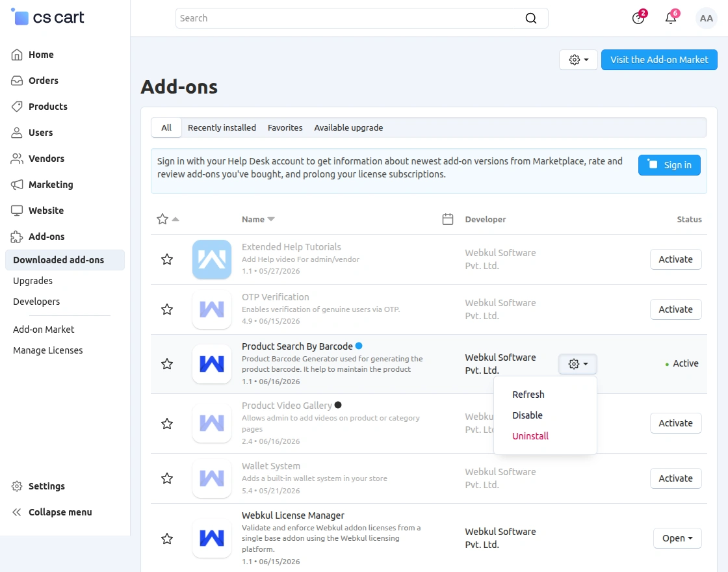Favorite Product Video Gallery with its star
Viewport: 728px width, 572px height.
point(167,423)
